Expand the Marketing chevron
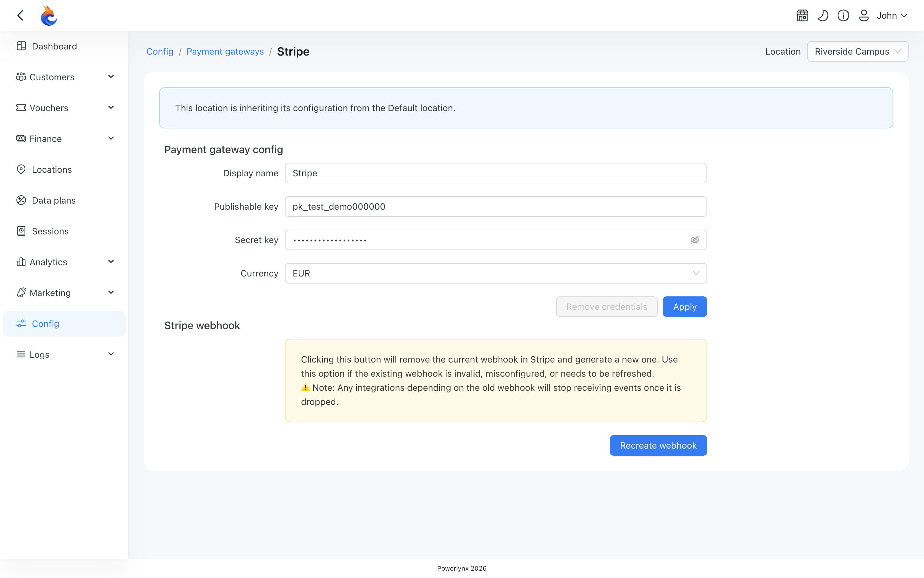 111,293
